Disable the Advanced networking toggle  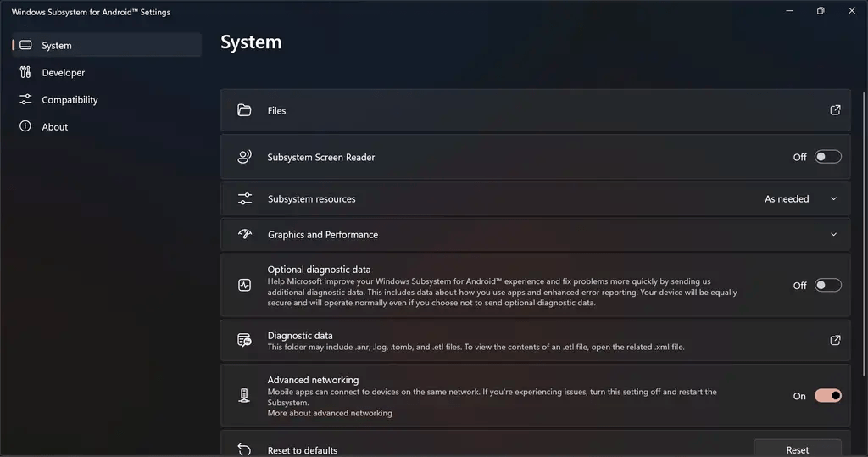tap(827, 395)
